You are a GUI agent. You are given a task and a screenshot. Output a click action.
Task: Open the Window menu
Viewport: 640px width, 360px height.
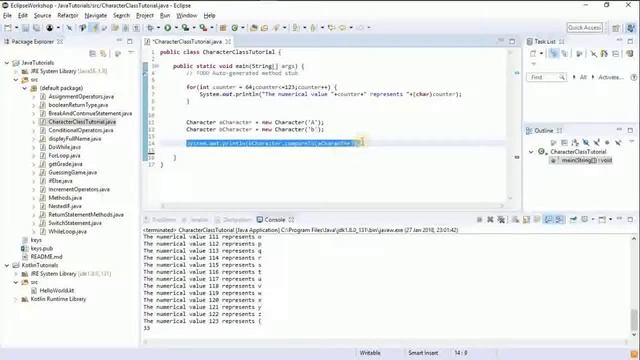coord(187,16)
